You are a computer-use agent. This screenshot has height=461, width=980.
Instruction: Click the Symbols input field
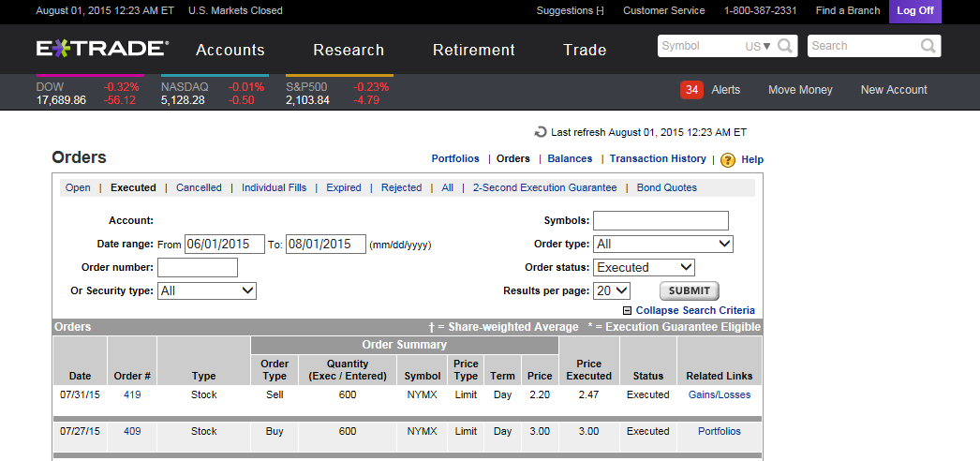pos(660,220)
